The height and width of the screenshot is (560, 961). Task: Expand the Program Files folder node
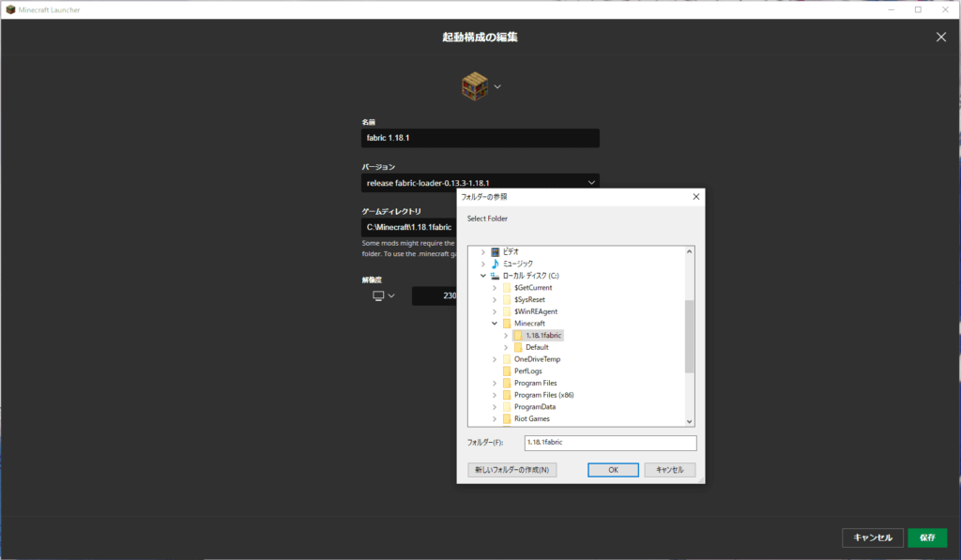point(495,384)
